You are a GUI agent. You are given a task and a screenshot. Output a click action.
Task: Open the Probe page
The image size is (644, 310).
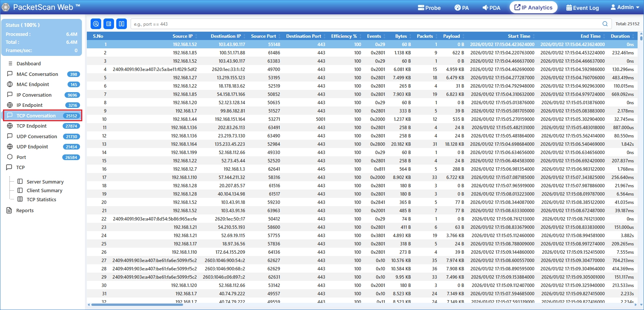click(429, 8)
